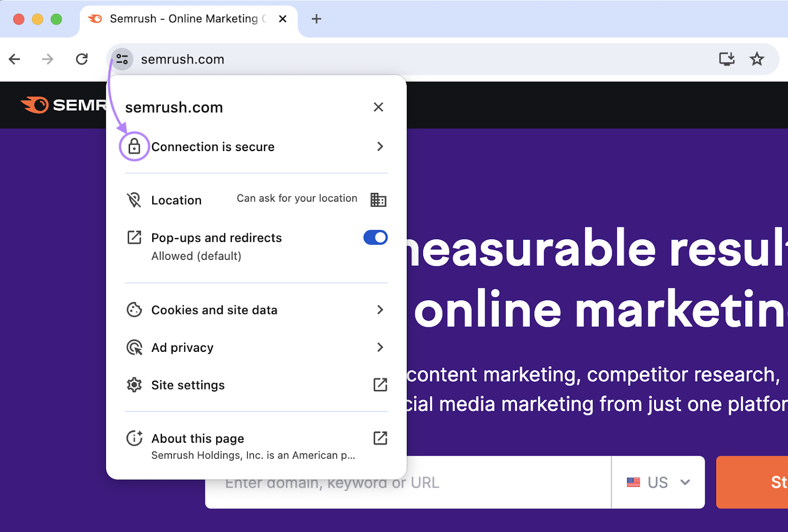Disable Pop-ups and redirects toggle
788x532 pixels.
(375, 238)
